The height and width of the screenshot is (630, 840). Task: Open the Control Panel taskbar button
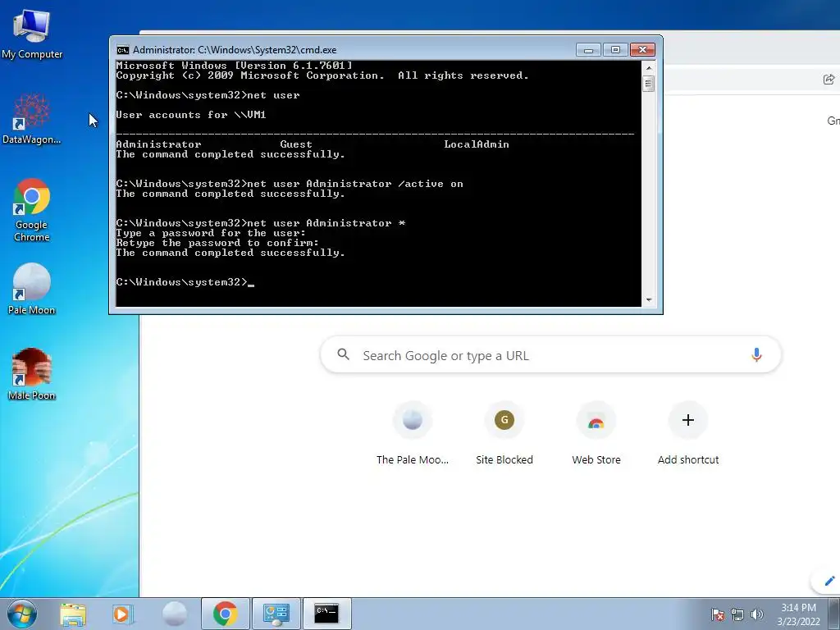pos(276,614)
